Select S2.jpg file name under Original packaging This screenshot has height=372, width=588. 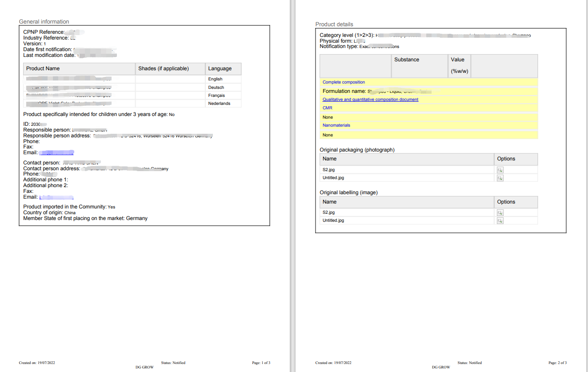328,170
